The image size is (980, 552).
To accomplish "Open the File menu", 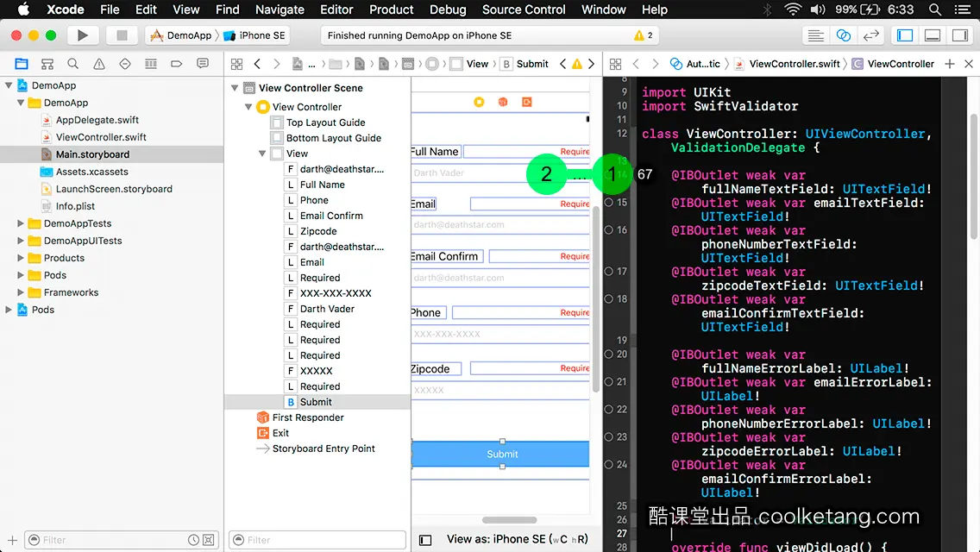I will (110, 9).
